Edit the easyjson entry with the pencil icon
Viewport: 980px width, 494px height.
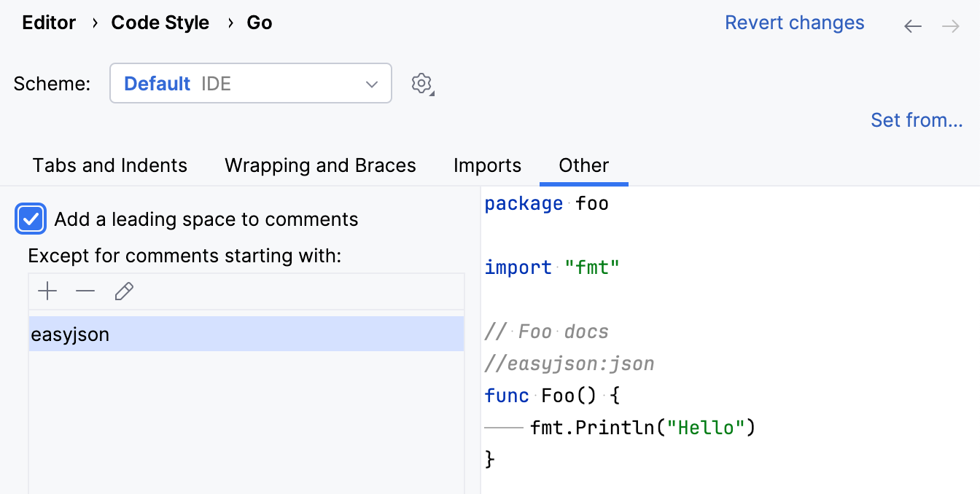(124, 291)
